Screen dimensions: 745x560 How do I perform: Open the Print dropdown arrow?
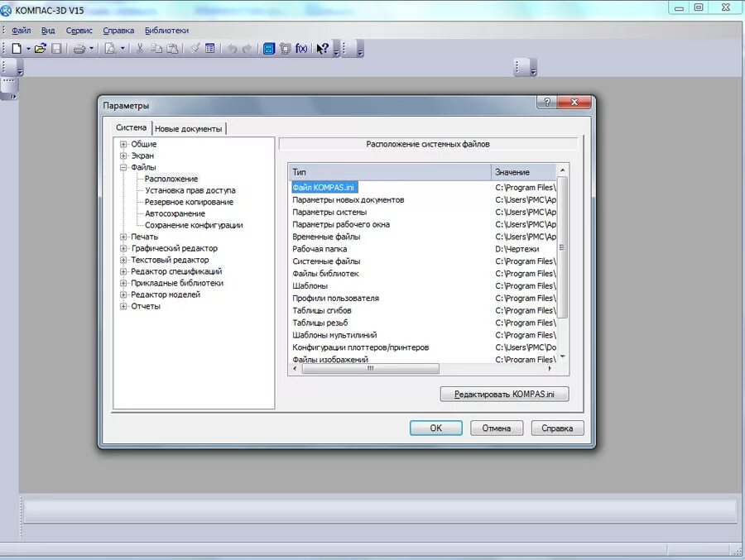(91, 49)
